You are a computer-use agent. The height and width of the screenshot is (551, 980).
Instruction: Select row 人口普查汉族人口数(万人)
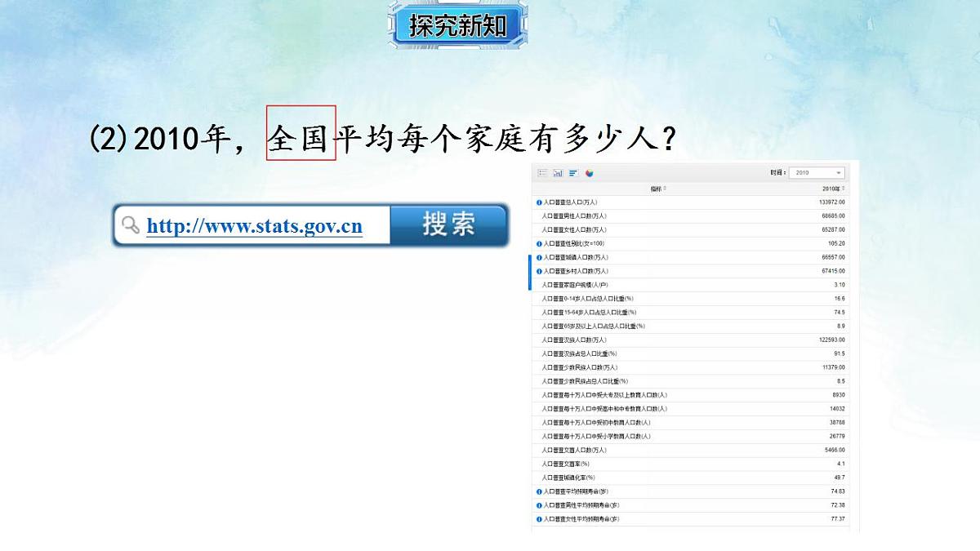pos(691,340)
